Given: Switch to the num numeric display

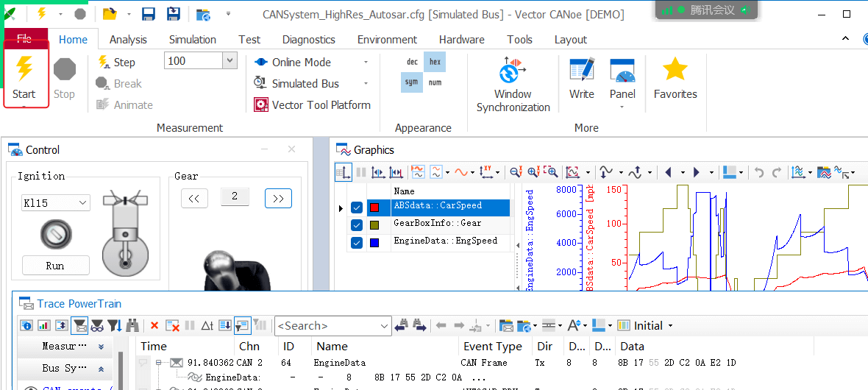Looking at the screenshot, I should 435,82.
